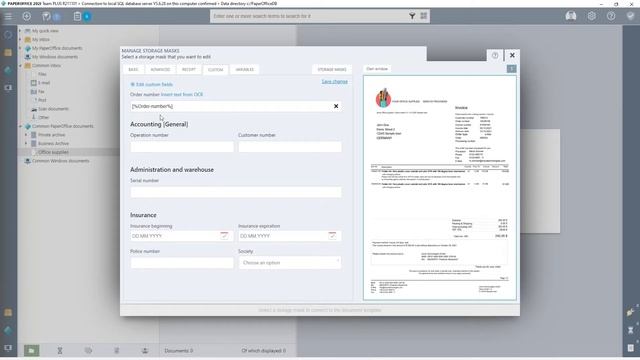Select the Post folder under Common inbox
The width and height of the screenshot is (640, 360).
42,100
